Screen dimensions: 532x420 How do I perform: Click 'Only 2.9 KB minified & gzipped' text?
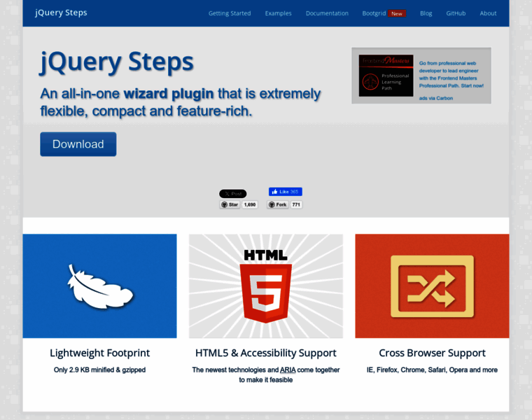click(99, 370)
